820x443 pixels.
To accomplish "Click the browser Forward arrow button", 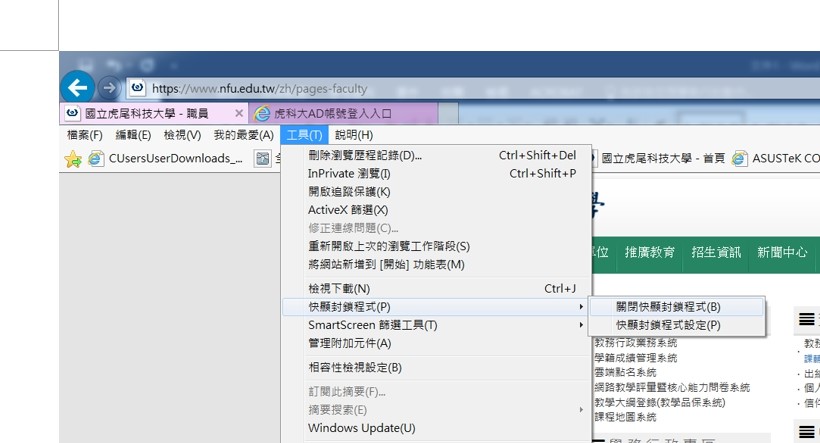I will [109, 88].
